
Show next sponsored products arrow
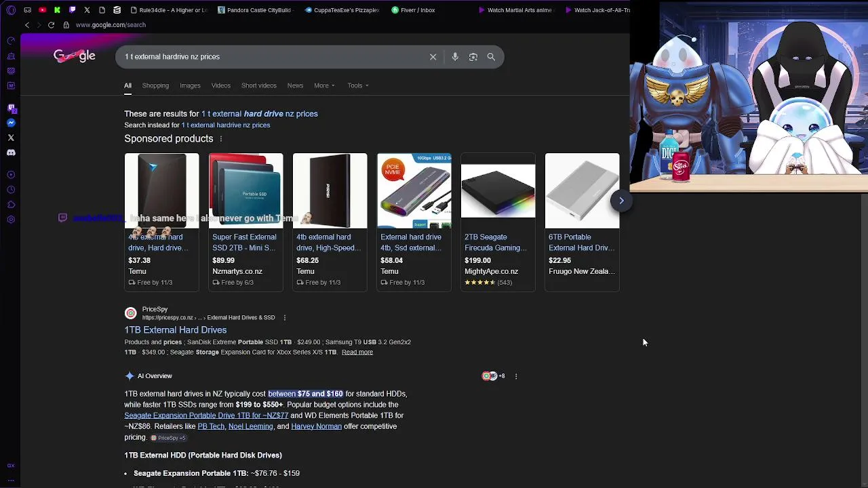coord(621,201)
